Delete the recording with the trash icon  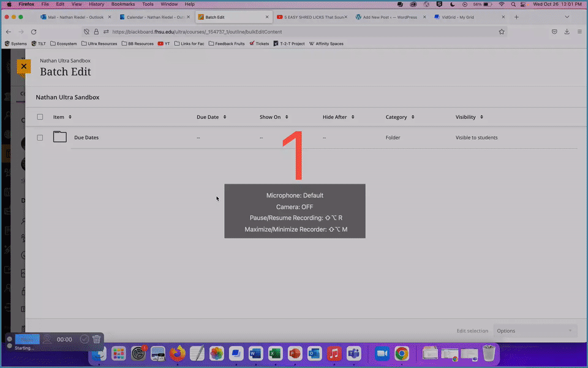(x=96, y=339)
